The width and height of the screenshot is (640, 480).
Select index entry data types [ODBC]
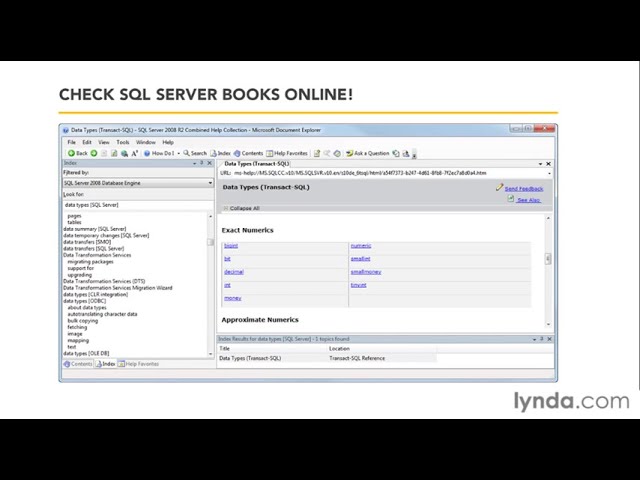[x=84, y=301]
